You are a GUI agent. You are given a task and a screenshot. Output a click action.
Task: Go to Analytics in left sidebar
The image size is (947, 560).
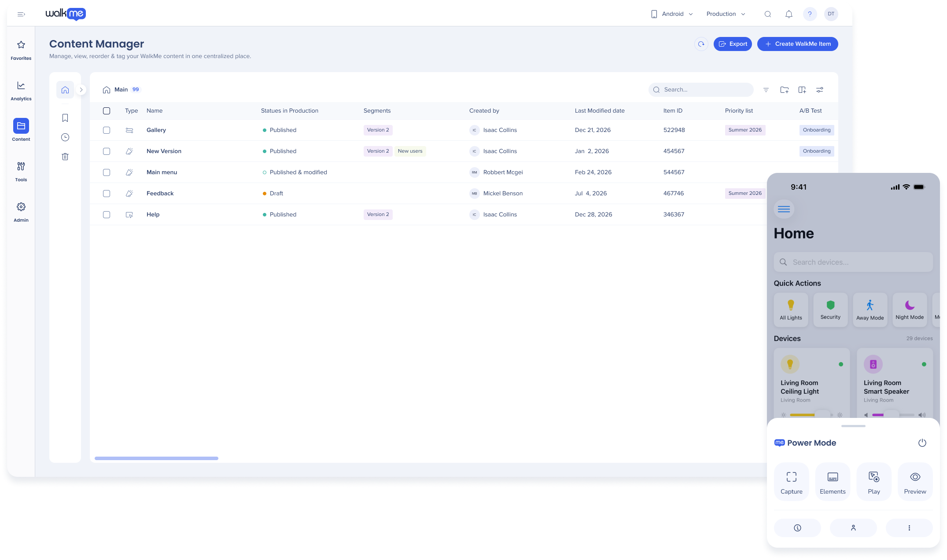click(x=21, y=91)
